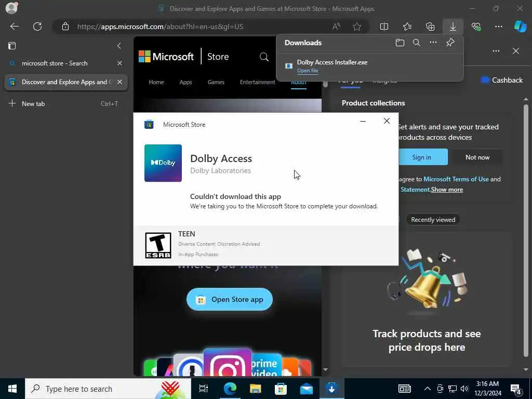Toggle the Downloads toolbar icon
The width and height of the screenshot is (532, 399).
pyautogui.click(x=453, y=26)
